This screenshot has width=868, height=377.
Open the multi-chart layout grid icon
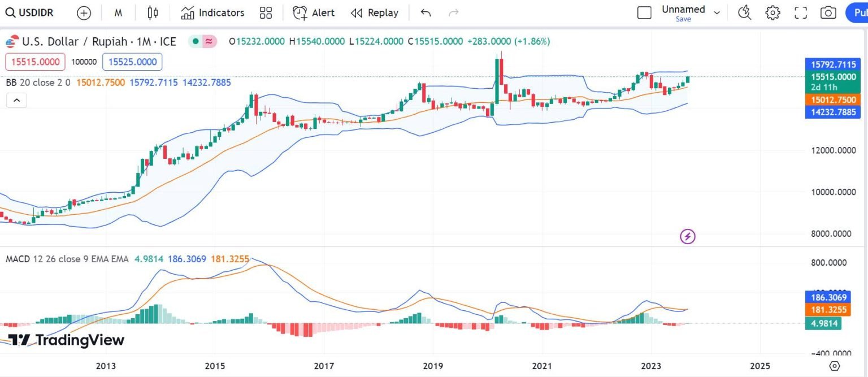(266, 12)
